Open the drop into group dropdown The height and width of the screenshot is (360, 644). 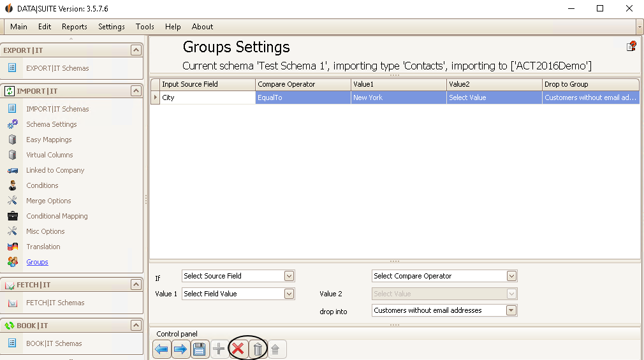tap(511, 310)
